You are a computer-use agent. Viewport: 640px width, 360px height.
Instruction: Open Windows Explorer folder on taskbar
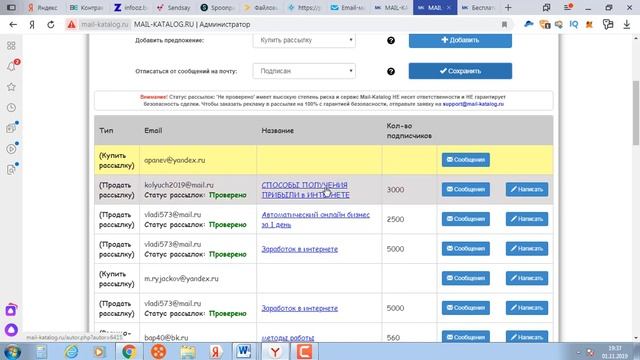188,351
